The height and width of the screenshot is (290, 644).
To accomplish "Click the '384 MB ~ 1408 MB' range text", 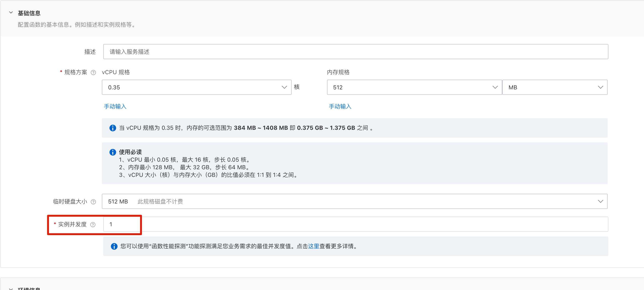I will click(x=261, y=128).
